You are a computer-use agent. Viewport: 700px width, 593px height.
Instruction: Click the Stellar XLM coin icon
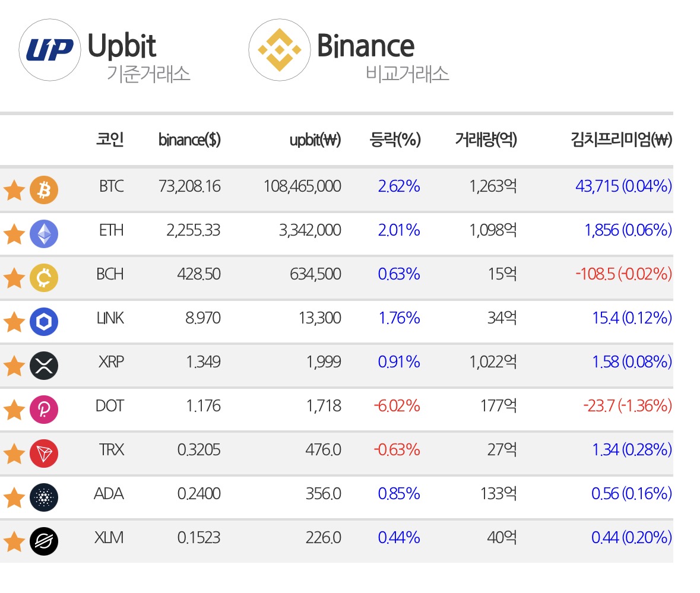coord(44,542)
